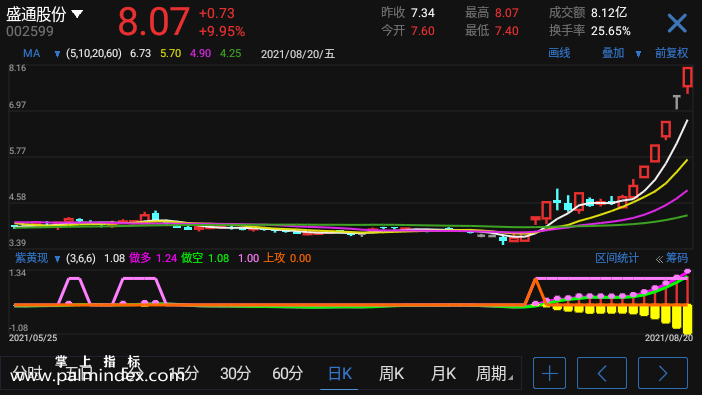Viewport: 702px width, 395px height.
Task: Tap the 盛通股份 stock name
Action: (x=36, y=15)
